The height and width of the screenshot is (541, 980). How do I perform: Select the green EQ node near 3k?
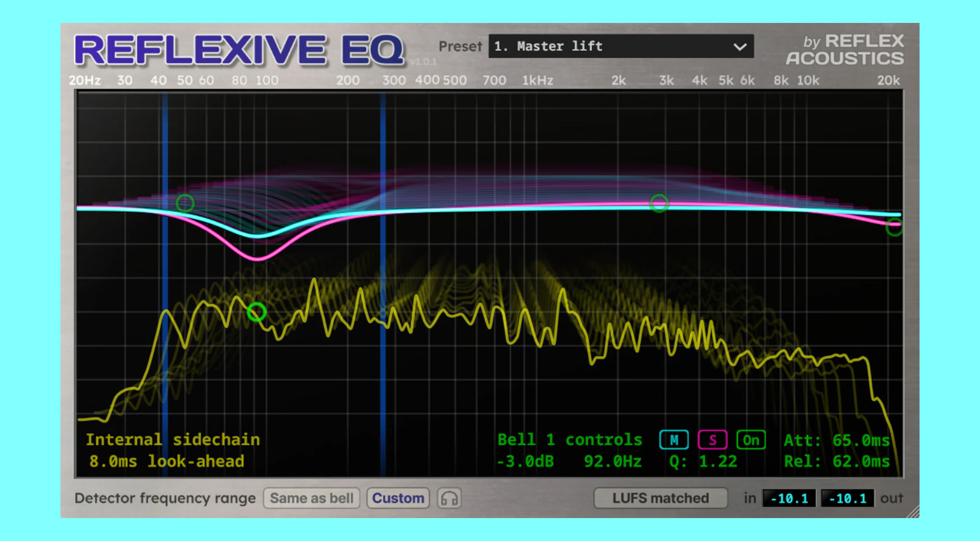coord(659,203)
